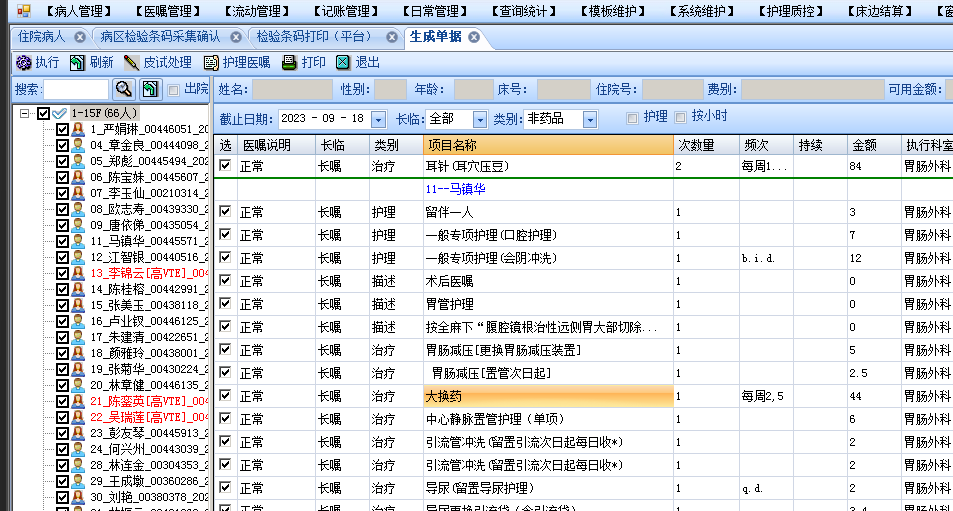Click patient avatar icon for 21_陈銮英
The image size is (953, 511).
coord(78,401)
